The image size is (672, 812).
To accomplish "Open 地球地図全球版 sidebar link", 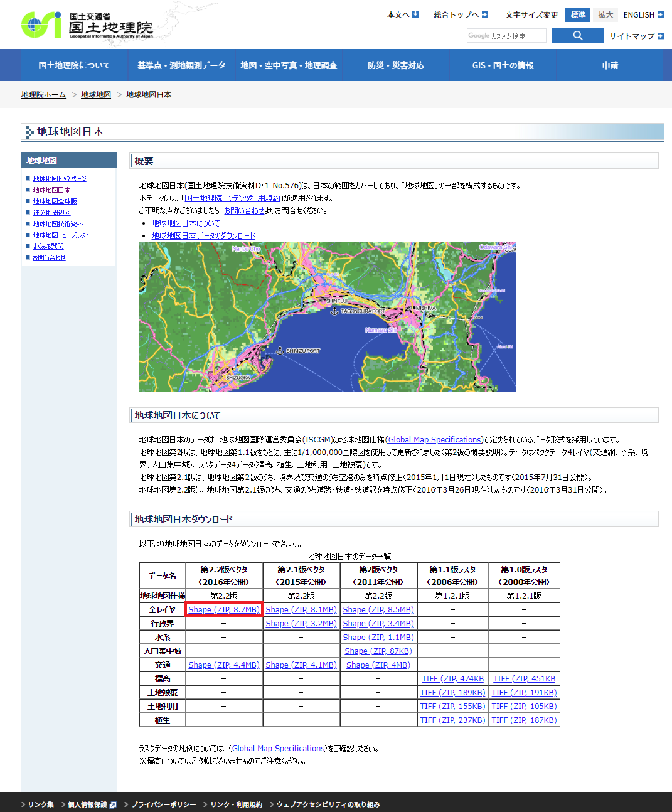I will [55, 201].
